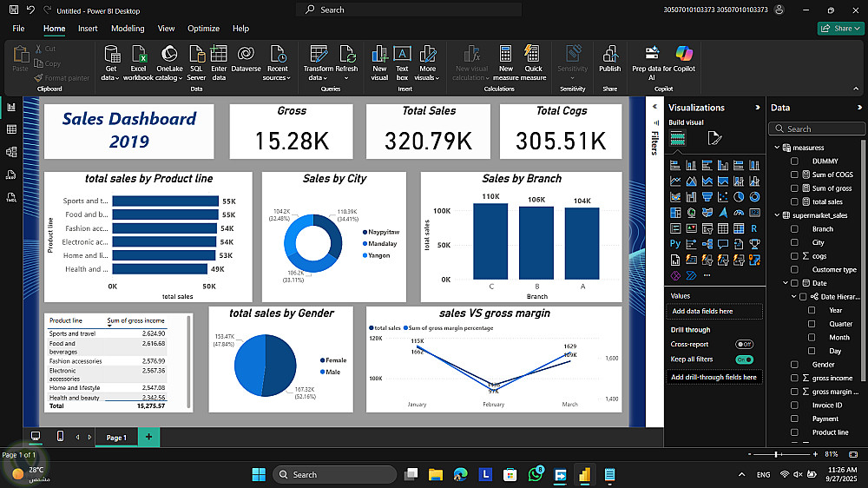
Task: Click Enter data table icon
Action: pos(219,54)
